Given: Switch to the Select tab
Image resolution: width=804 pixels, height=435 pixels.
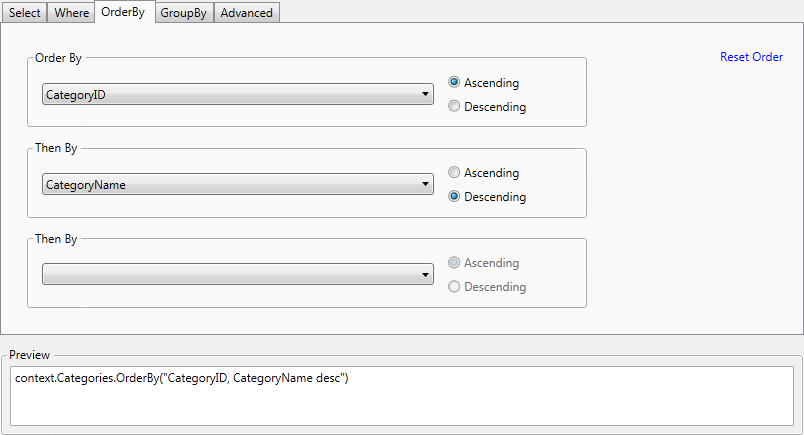Looking at the screenshot, I should [x=25, y=13].
